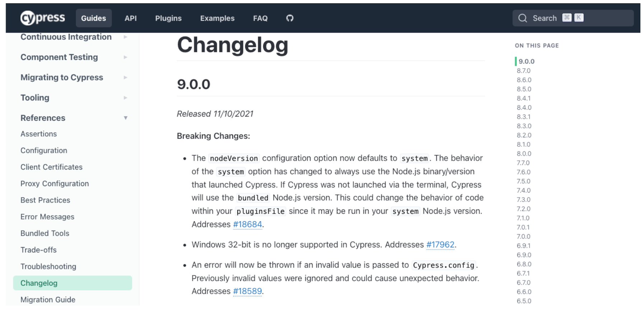Image resolution: width=644 pixels, height=312 pixels.
Task: Open issue link #18684
Action: tap(247, 224)
